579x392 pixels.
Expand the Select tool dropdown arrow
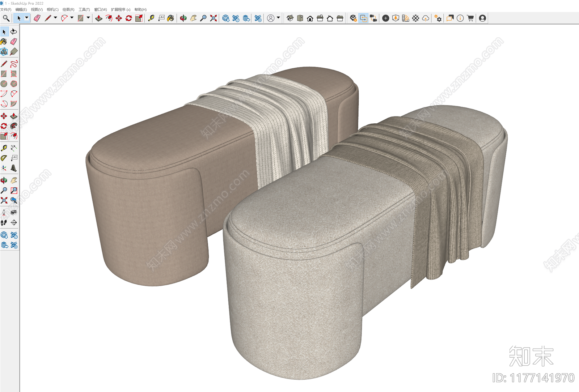click(26, 18)
